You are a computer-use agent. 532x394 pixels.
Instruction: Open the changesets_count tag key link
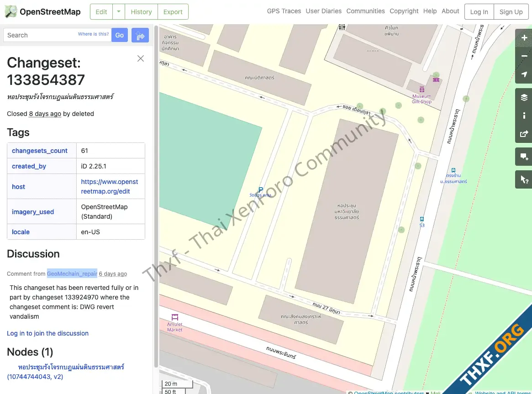coord(40,151)
